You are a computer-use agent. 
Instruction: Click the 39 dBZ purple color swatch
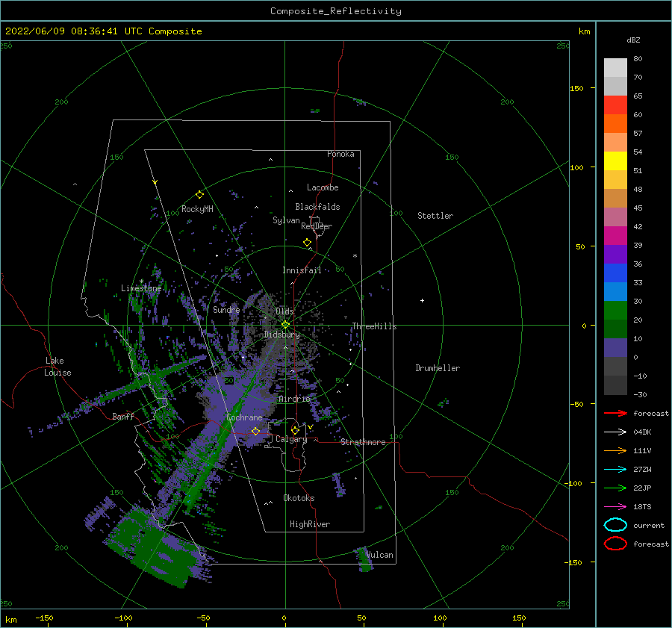click(x=615, y=254)
